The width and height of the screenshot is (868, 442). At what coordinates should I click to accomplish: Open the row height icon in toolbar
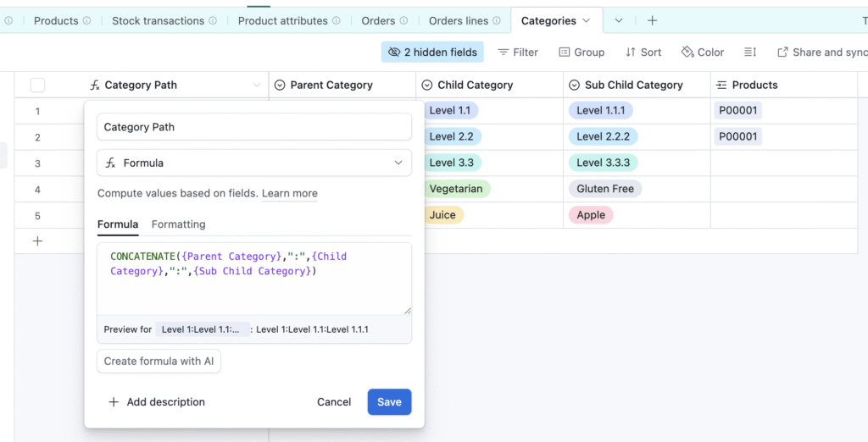(x=750, y=52)
